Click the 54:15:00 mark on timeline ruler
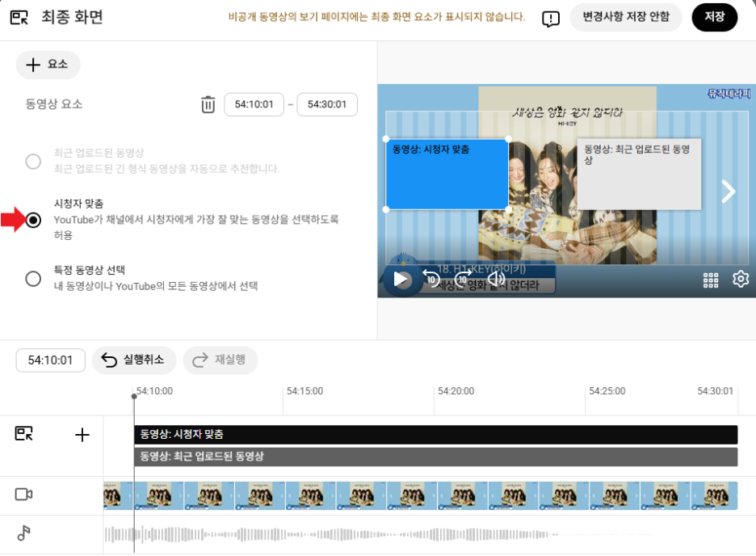756x556 pixels. pos(304,391)
